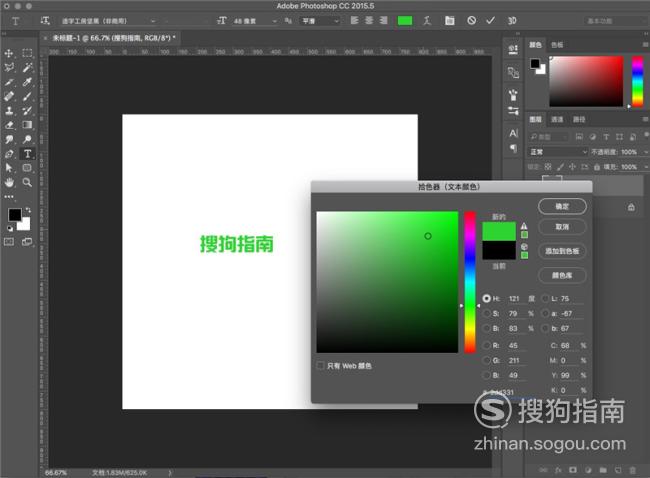Open the Character panel AI icon in dock
This screenshot has height=478, width=650.
coord(513,133)
